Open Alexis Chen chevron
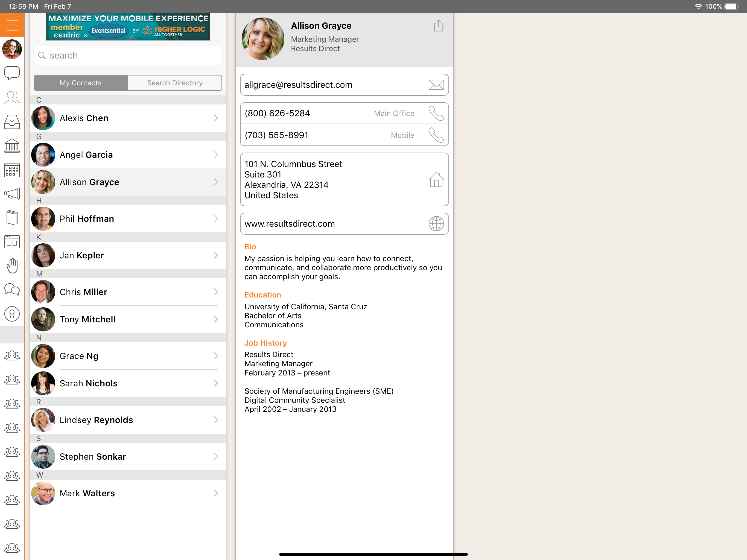This screenshot has height=560, width=747. point(216,118)
